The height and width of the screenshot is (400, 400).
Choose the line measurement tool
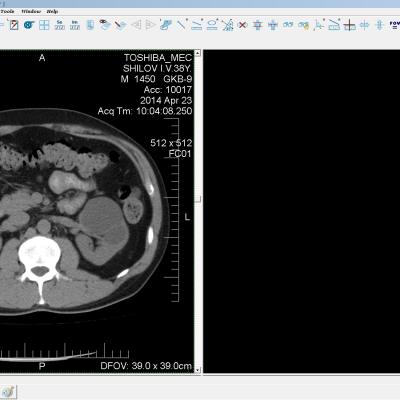(x=182, y=25)
